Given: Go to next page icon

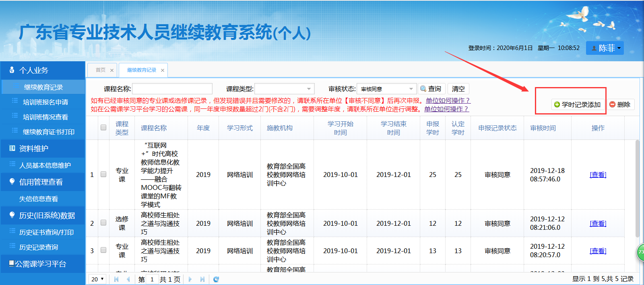Looking at the screenshot, I should click(x=190, y=279).
